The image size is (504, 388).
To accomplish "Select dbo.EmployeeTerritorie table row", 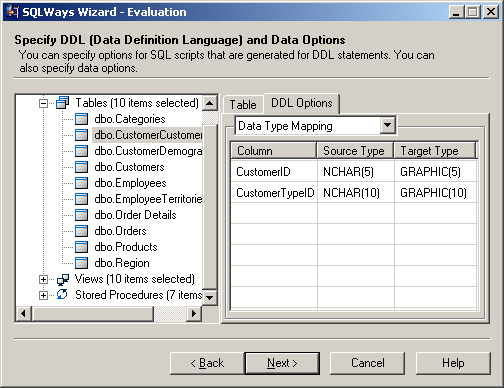I will point(148,199).
